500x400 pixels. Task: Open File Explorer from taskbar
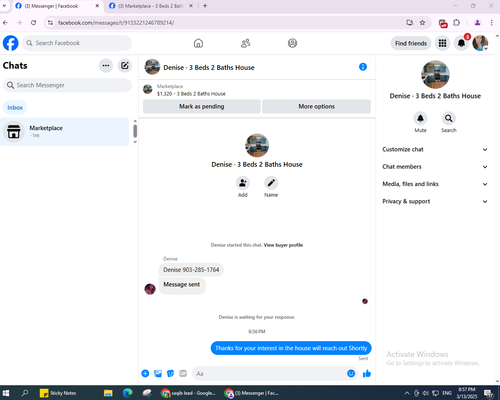pos(108,393)
